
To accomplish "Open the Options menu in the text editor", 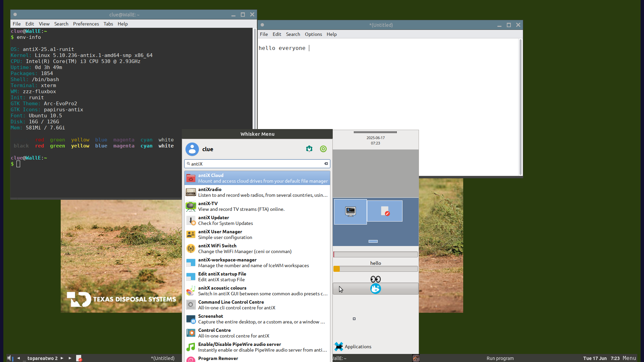I will 313,34.
